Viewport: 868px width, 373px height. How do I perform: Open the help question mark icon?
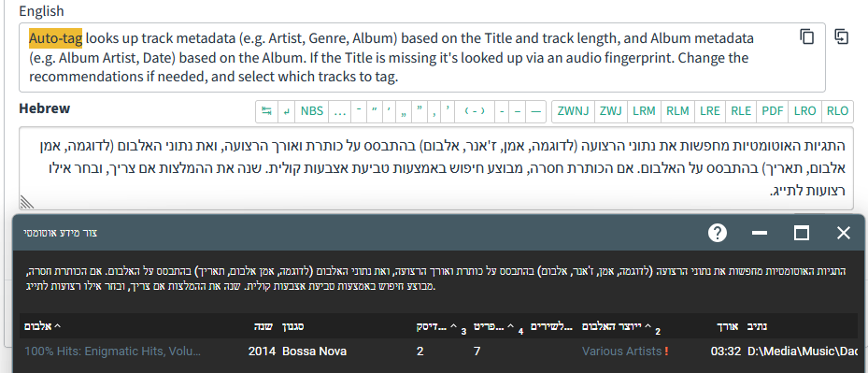pos(717,234)
